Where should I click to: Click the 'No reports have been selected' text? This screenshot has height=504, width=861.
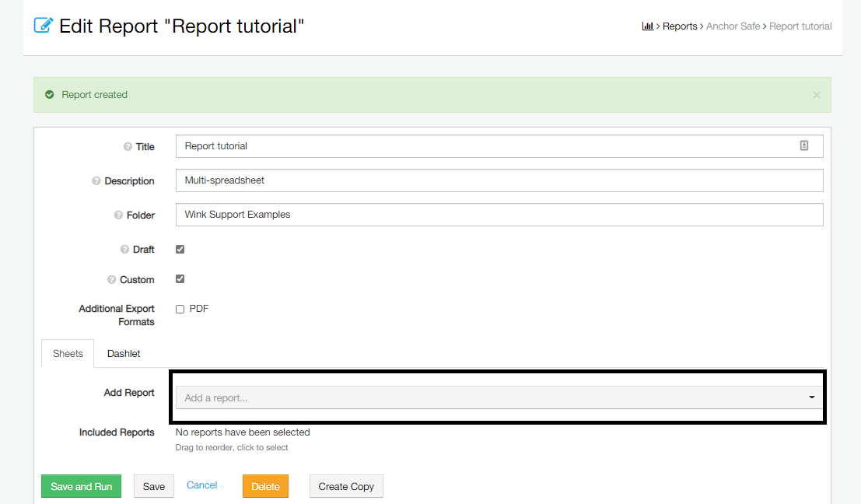point(243,432)
